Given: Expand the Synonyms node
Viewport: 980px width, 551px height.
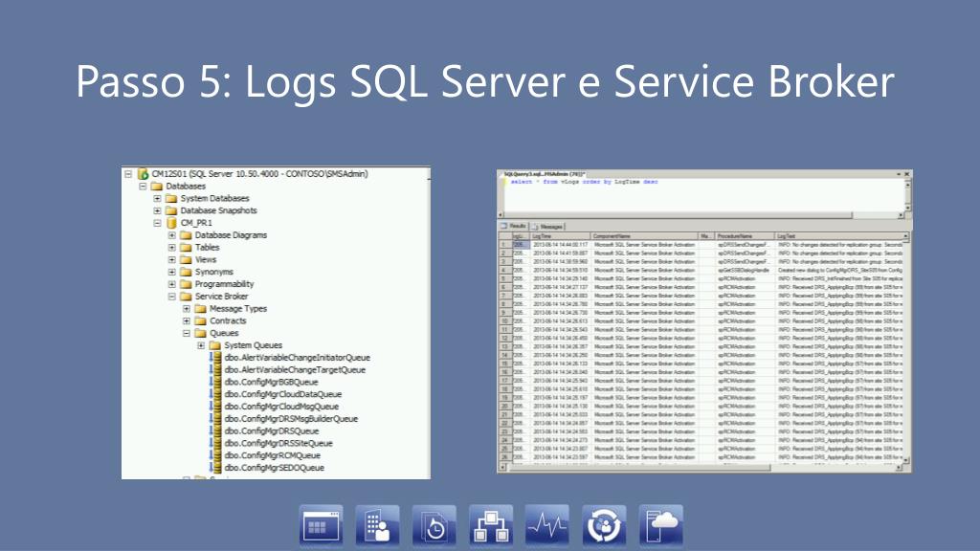Looking at the screenshot, I should 172,272.
